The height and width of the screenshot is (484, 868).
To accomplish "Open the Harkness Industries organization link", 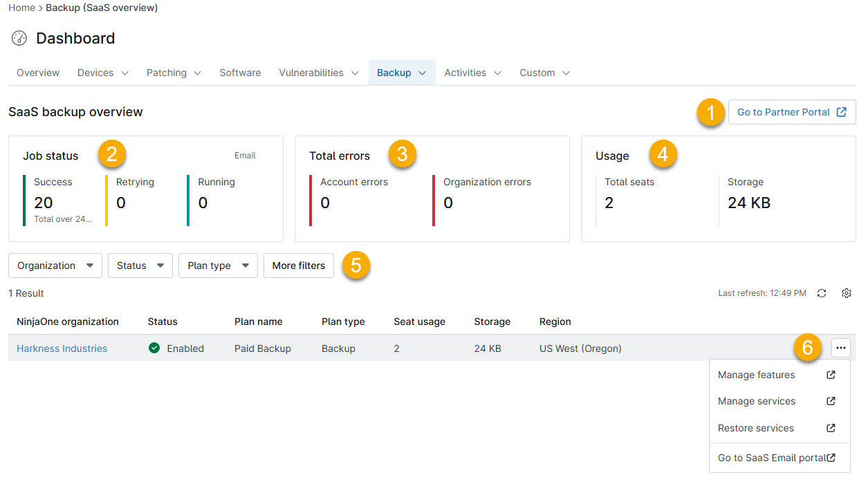I will [x=62, y=348].
